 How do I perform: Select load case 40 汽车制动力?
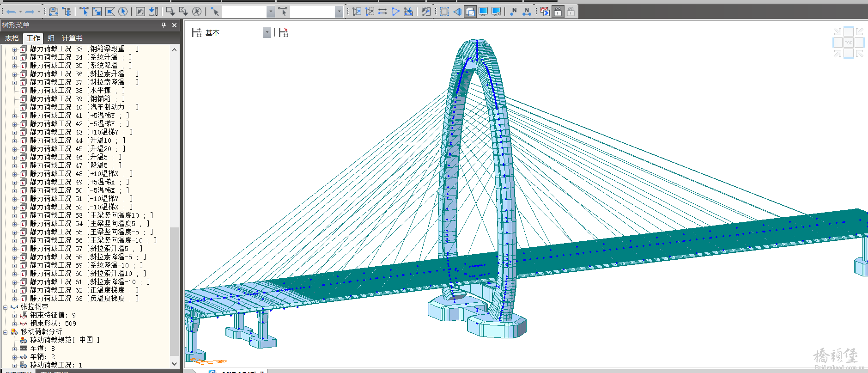click(84, 107)
